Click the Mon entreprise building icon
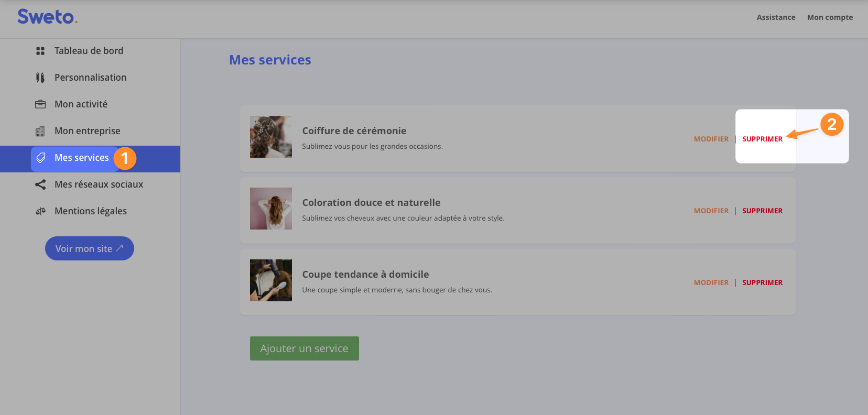Image resolution: width=868 pixels, height=415 pixels. pyautogui.click(x=40, y=131)
